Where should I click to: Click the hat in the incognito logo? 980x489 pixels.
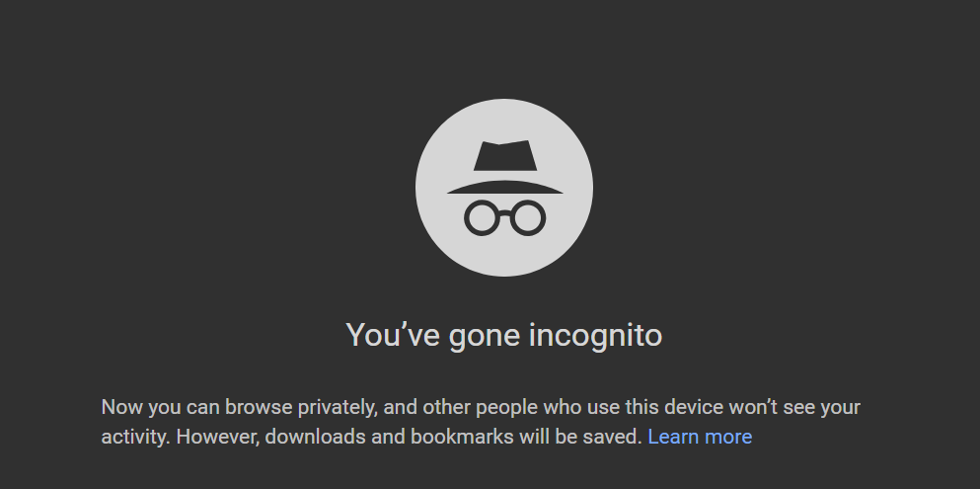pyautogui.click(x=504, y=157)
